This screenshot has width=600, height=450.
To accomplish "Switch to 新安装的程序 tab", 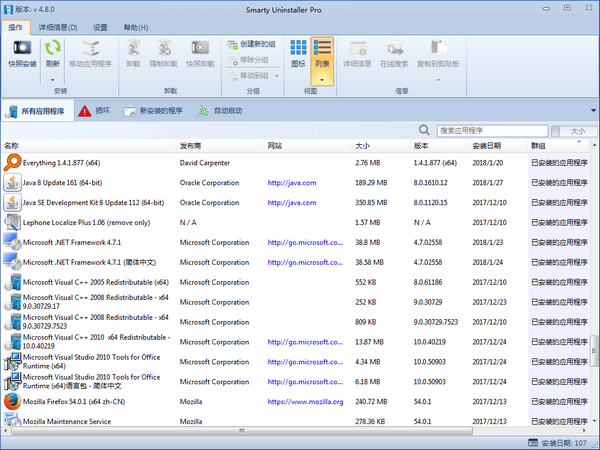I will (x=153, y=111).
